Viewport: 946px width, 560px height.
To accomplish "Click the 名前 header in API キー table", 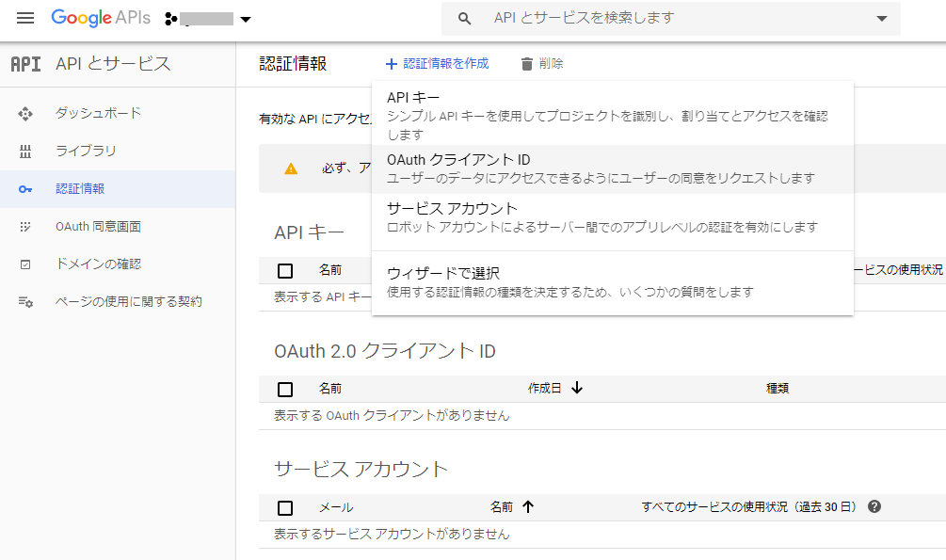I will 330,270.
